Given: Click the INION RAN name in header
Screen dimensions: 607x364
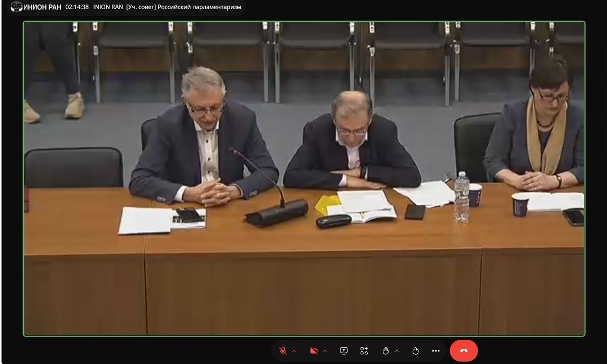Looking at the screenshot, I should [x=108, y=7].
